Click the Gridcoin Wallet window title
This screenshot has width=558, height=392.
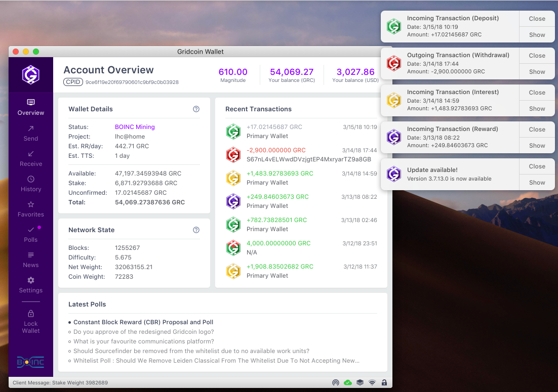(x=201, y=52)
